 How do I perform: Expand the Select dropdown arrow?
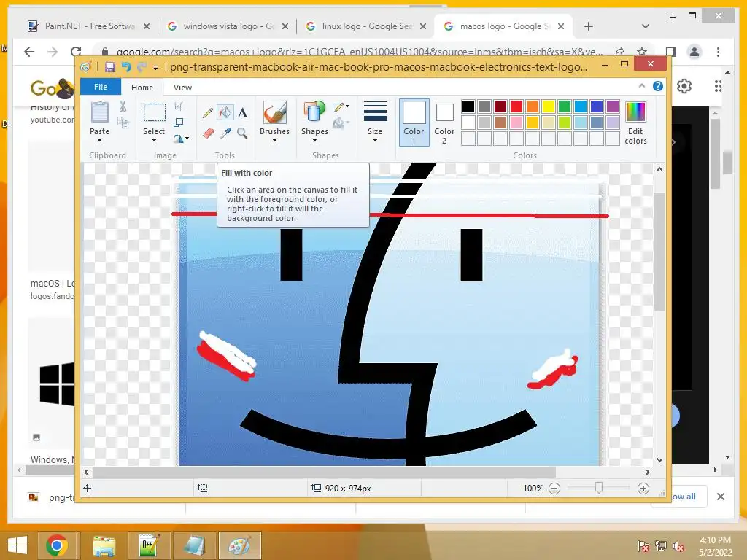pyautogui.click(x=155, y=141)
